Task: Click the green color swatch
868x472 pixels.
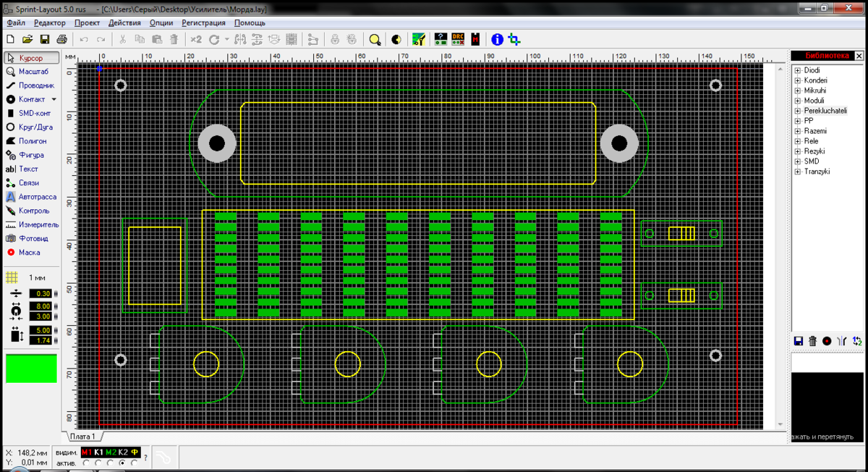Action: click(x=31, y=368)
